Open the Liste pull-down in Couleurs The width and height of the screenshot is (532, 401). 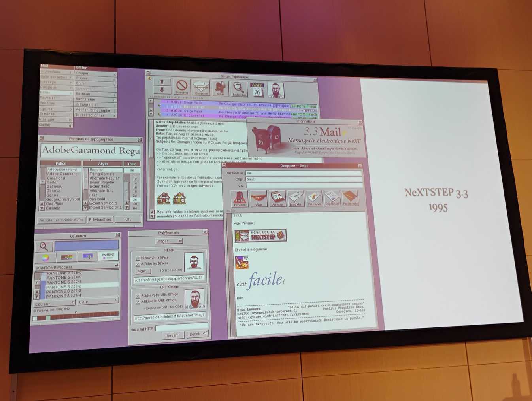pyautogui.click(x=98, y=301)
